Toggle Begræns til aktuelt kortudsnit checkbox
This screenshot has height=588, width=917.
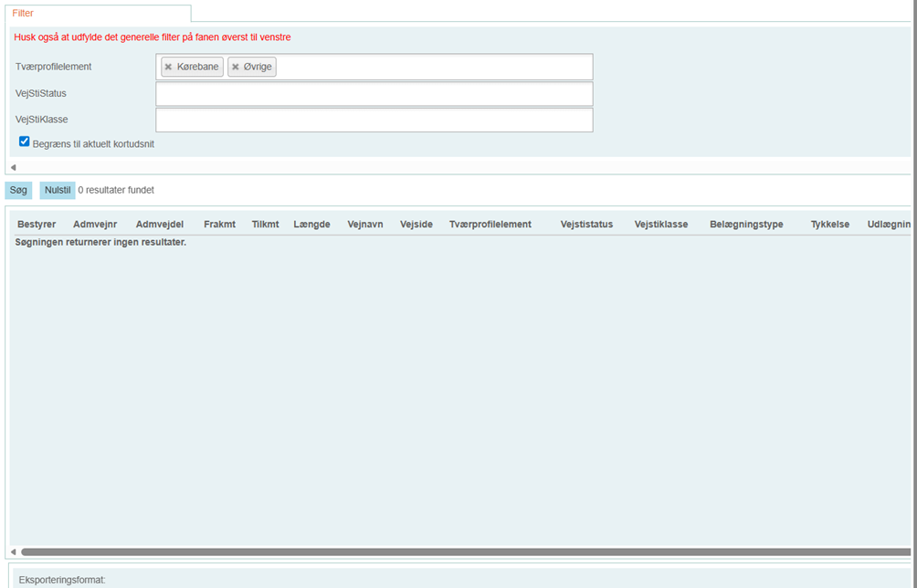click(x=25, y=142)
